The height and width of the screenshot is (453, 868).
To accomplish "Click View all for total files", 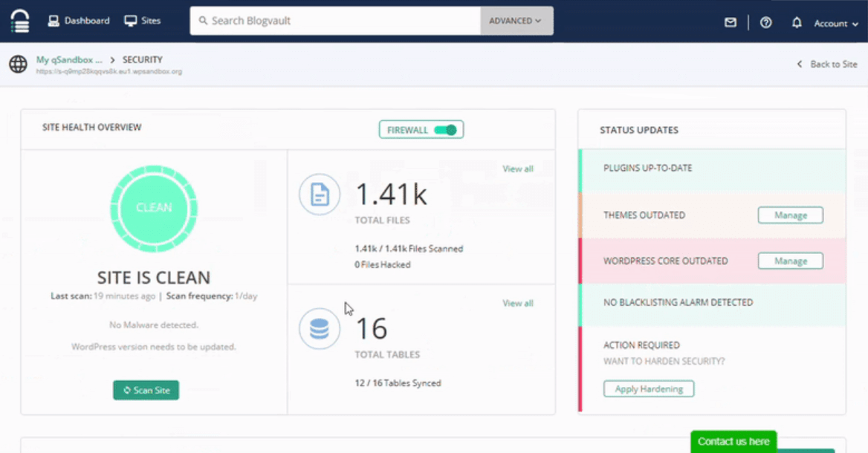I will pos(517,169).
